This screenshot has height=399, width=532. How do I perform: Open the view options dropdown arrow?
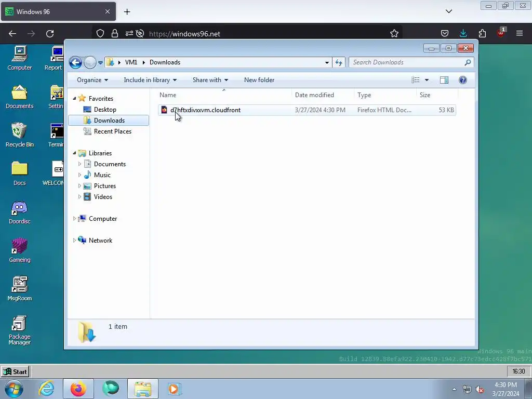click(427, 80)
